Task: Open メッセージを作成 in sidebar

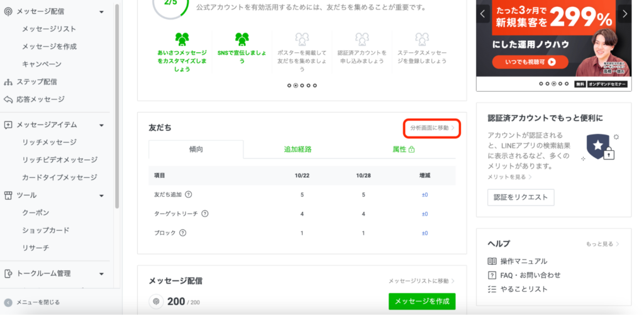Action: point(49,47)
